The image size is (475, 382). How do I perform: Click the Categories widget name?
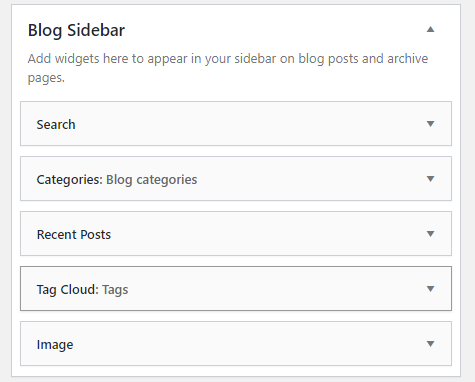point(69,180)
